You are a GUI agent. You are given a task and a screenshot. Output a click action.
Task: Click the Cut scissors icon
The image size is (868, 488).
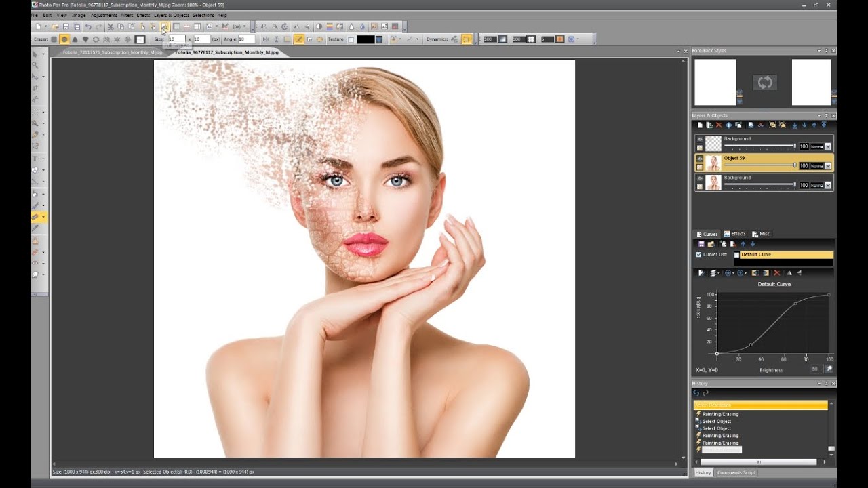coord(111,26)
